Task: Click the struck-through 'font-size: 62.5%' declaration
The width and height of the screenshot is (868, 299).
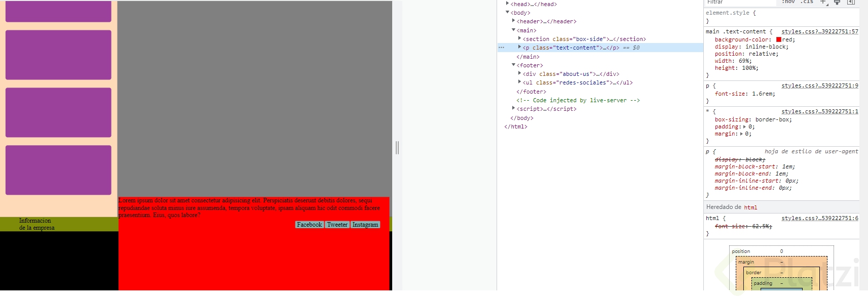Action: coord(743,227)
